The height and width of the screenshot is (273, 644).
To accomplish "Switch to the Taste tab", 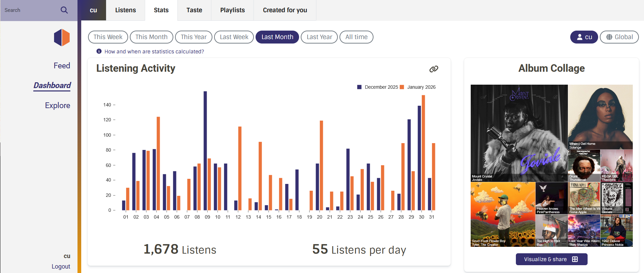I will click(194, 10).
